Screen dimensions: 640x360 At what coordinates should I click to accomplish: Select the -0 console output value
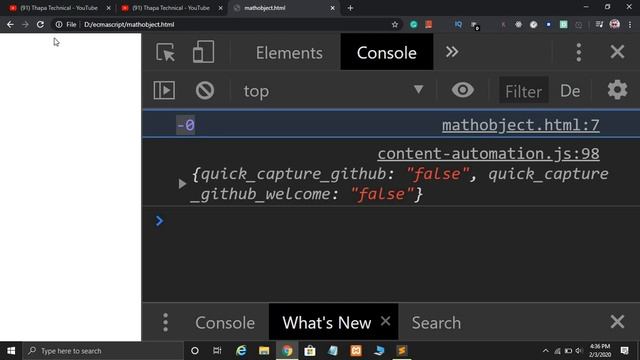pyautogui.click(x=186, y=125)
